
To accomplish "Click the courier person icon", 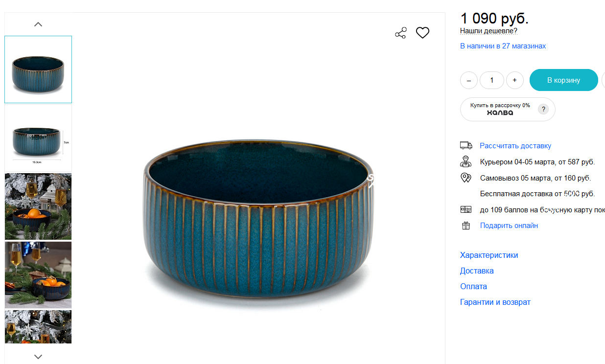I will (x=465, y=161).
